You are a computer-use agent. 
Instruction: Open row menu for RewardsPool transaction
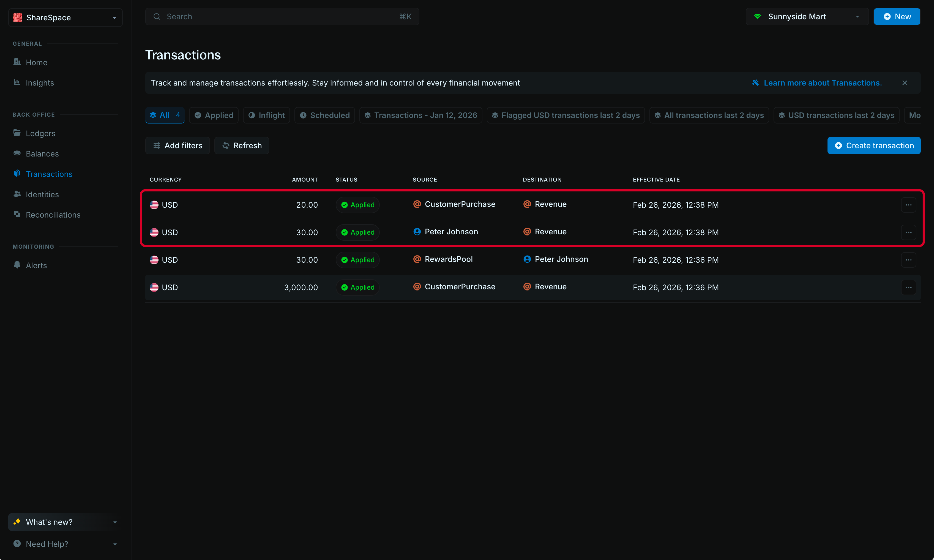pyautogui.click(x=908, y=260)
